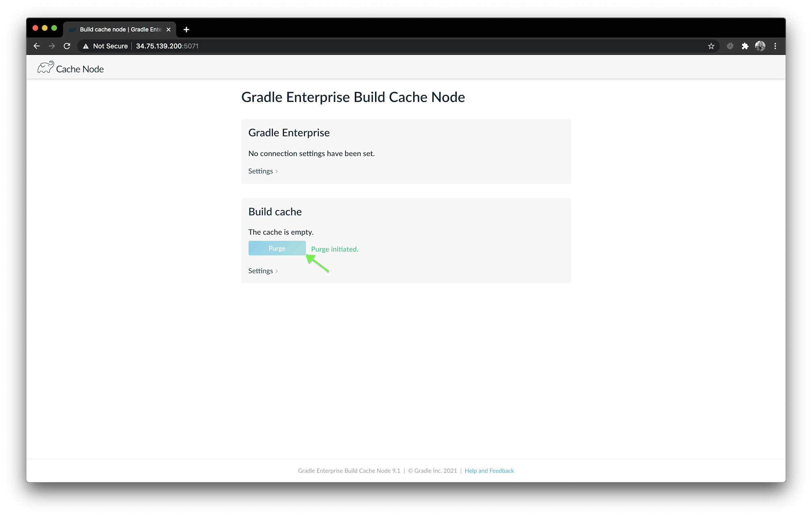The width and height of the screenshot is (812, 517).
Task: Click the browser back arrow
Action: (37, 46)
